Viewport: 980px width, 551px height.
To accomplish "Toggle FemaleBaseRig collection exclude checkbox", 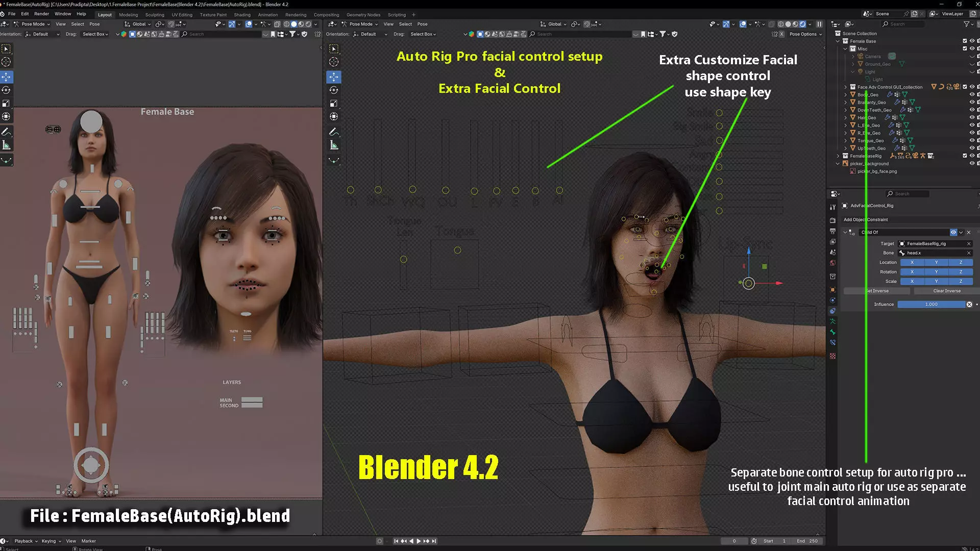I will pyautogui.click(x=965, y=156).
